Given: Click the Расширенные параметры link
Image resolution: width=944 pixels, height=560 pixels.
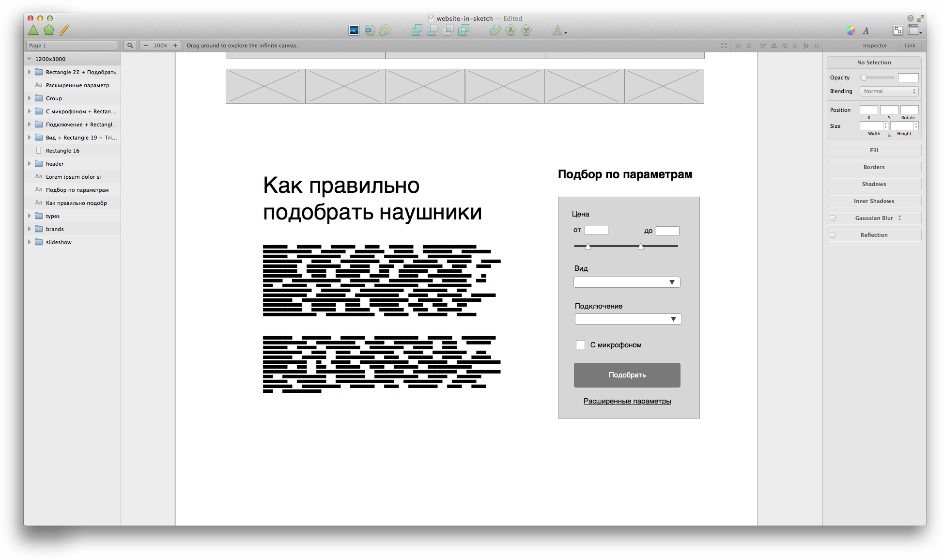Looking at the screenshot, I should [627, 401].
